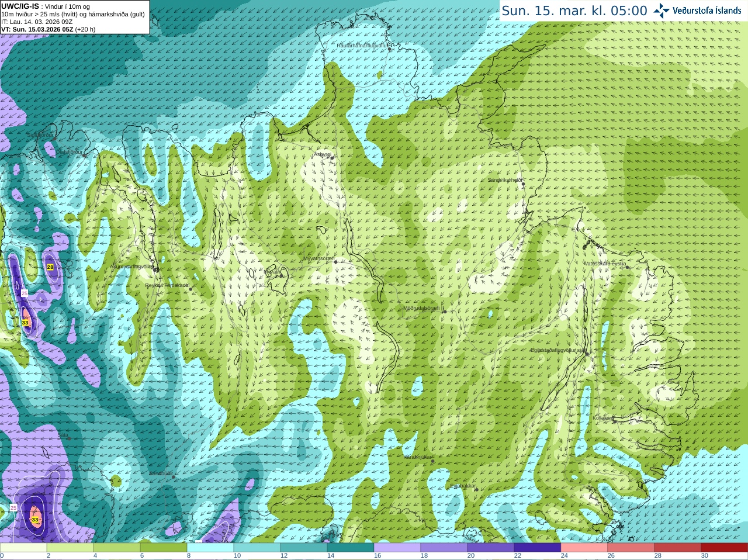Select the 2–4 m/s legend swatch
Image resolution: width=748 pixels, height=560 pixels.
[x=70, y=548]
